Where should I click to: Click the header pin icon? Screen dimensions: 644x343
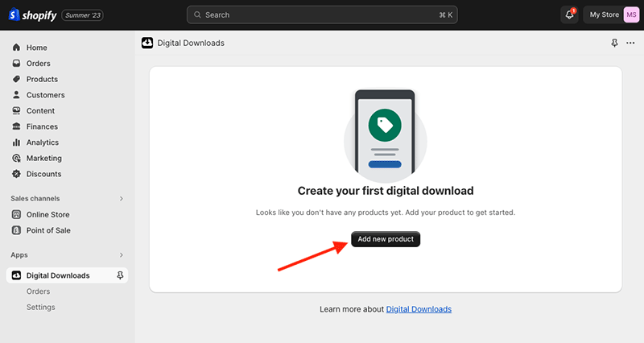click(614, 43)
